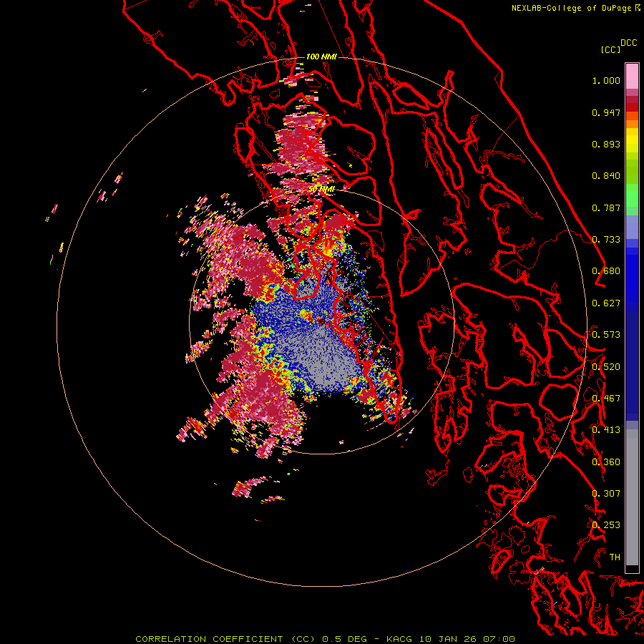This screenshot has width=644, height=644.
Task: Click the 0.947 legend value
Action: tap(606, 112)
